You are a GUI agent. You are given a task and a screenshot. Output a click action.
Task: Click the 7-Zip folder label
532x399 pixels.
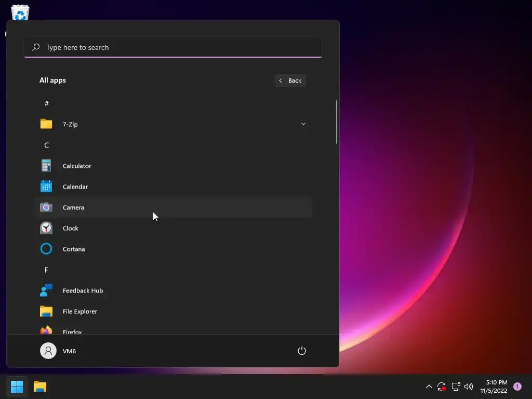(70, 124)
